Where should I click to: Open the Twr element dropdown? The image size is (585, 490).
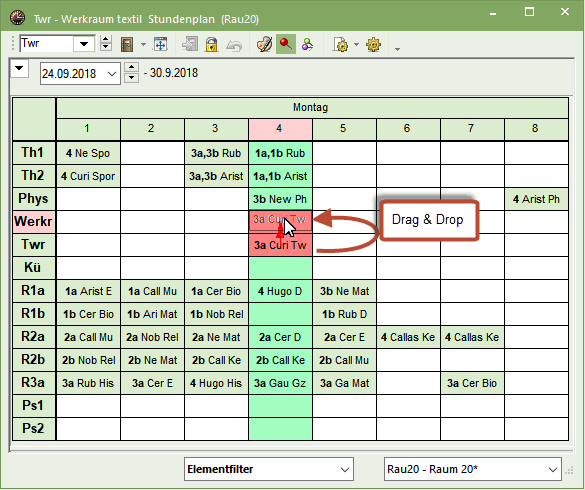click(84, 44)
